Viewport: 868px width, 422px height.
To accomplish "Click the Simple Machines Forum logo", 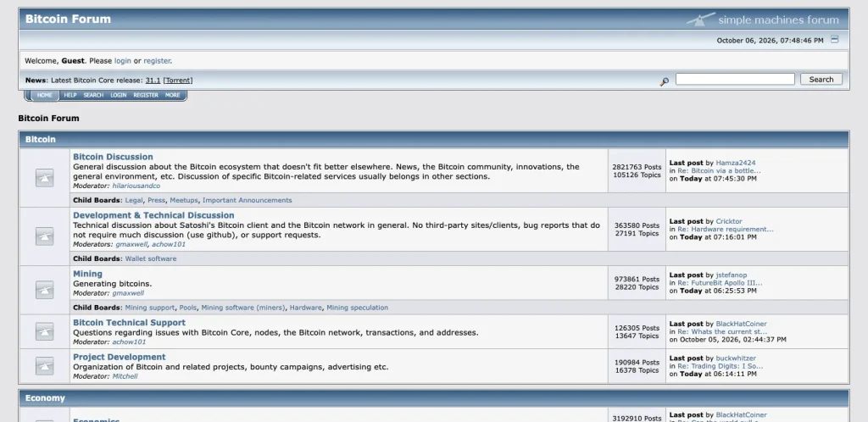I will [762, 19].
